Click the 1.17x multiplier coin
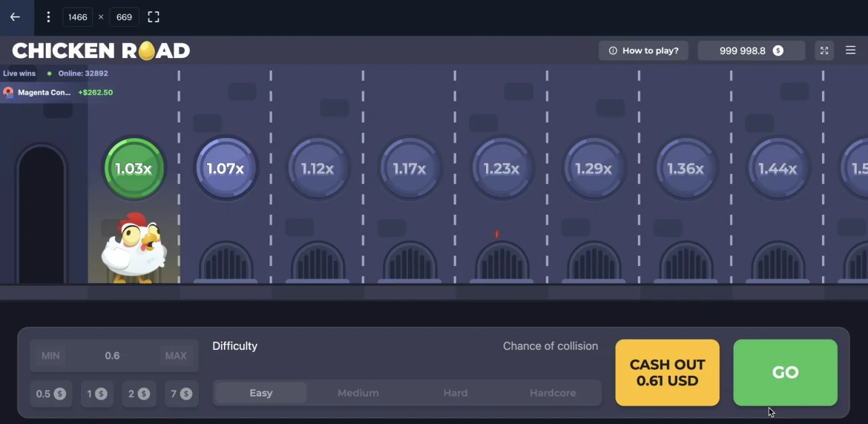Viewport: 868px width, 424px height. (409, 169)
